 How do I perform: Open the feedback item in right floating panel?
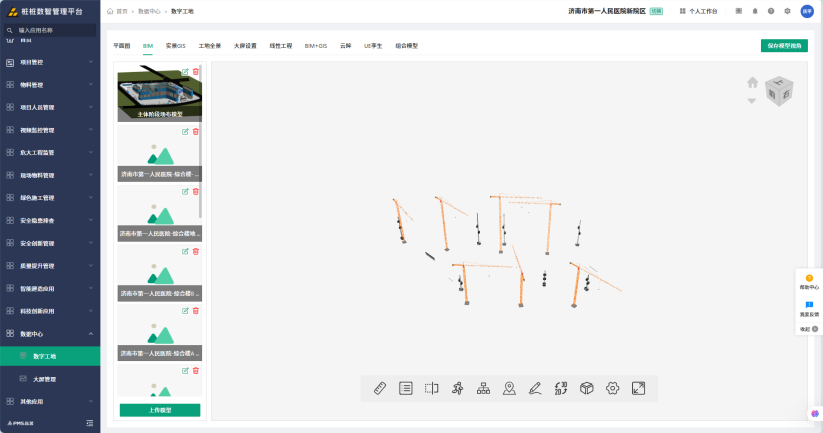click(809, 309)
